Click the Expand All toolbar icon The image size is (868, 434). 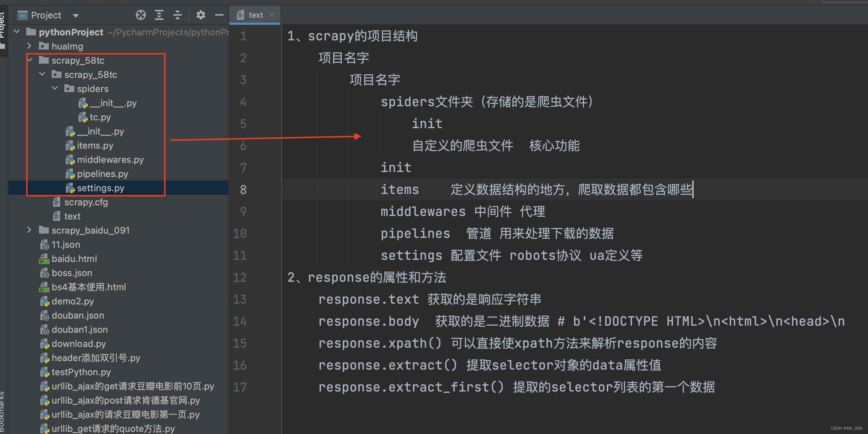tap(159, 15)
